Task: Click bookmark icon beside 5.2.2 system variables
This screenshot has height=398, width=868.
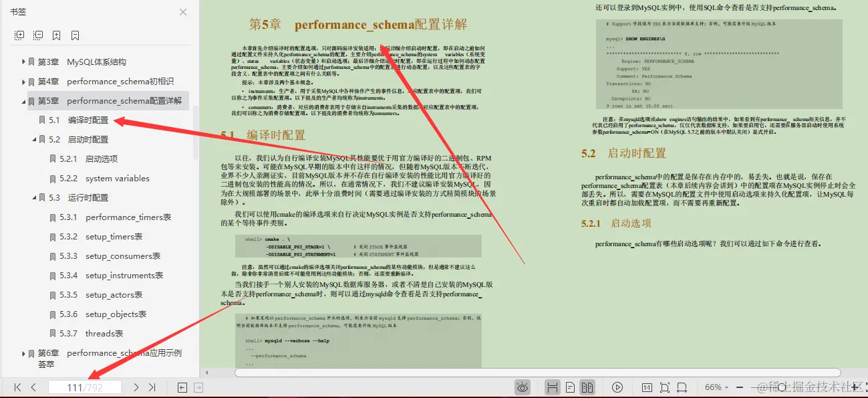Action: coord(52,179)
